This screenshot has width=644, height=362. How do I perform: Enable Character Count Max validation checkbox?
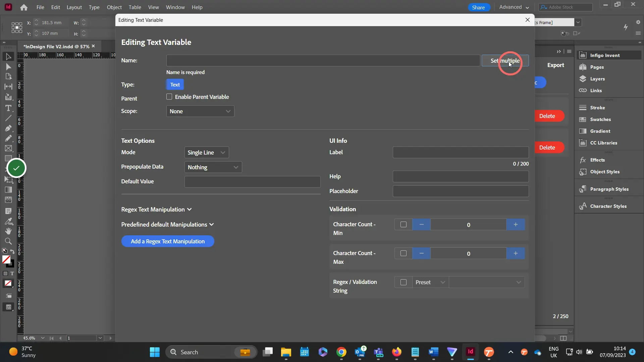(x=404, y=253)
